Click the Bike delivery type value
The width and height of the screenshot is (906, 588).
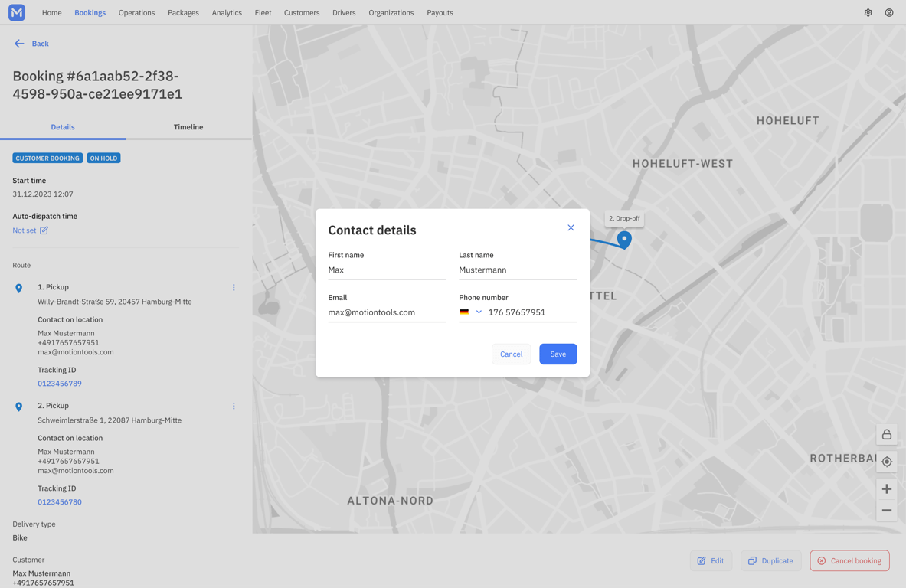tap(20, 537)
